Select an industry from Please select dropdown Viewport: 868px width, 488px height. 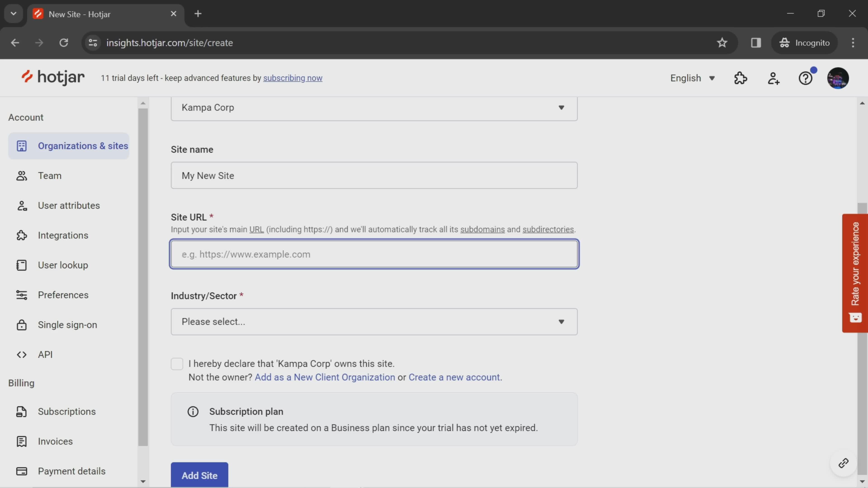click(374, 322)
